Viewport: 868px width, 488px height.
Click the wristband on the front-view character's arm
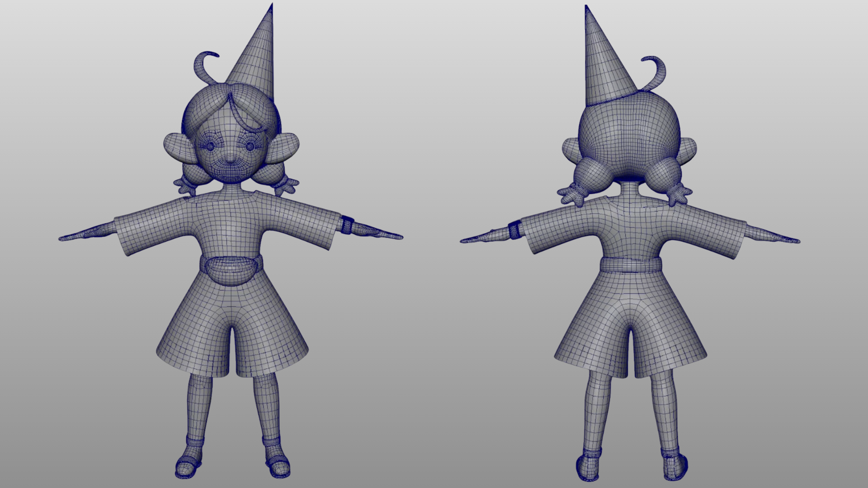click(x=347, y=224)
